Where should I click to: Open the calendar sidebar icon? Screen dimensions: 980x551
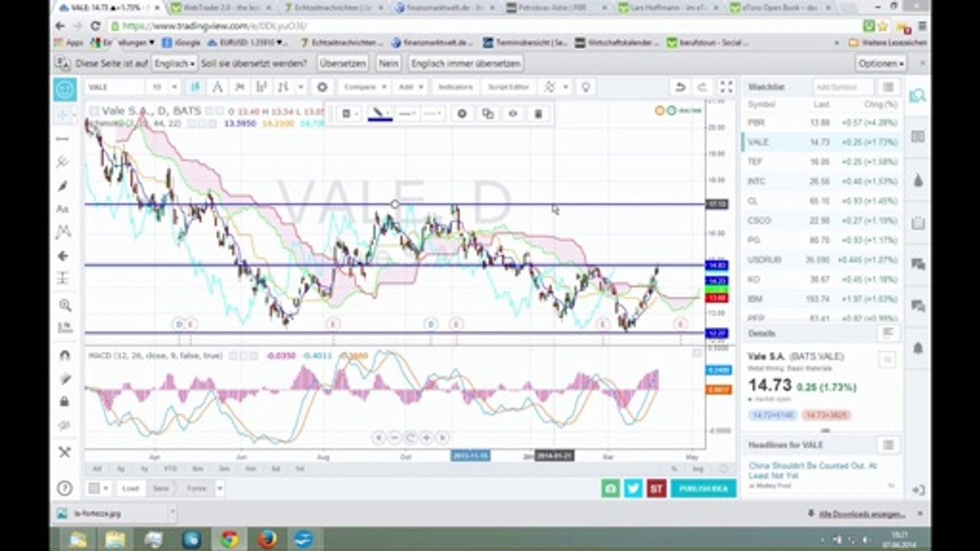pyautogui.click(x=917, y=223)
